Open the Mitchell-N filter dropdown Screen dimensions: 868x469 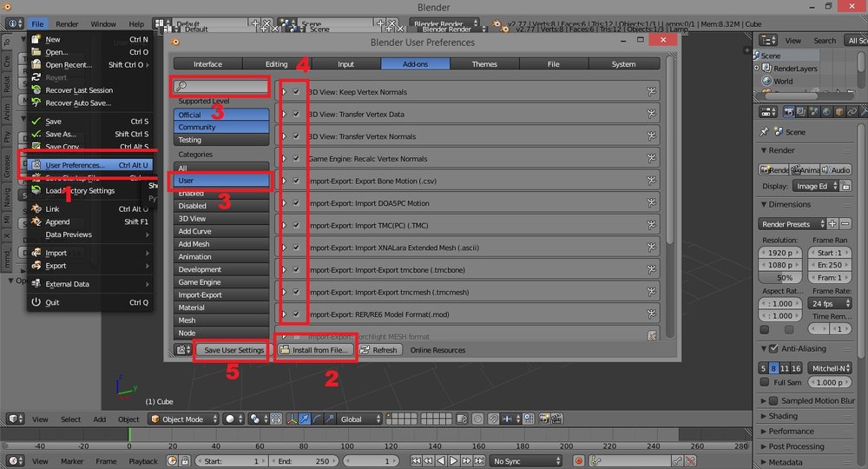click(829, 368)
